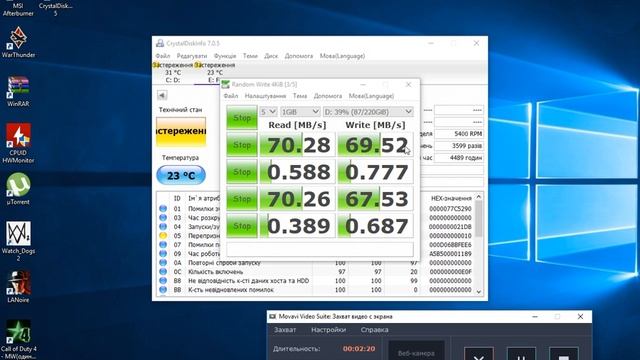Select the Кількість включень attribute row

pos(316,272)
